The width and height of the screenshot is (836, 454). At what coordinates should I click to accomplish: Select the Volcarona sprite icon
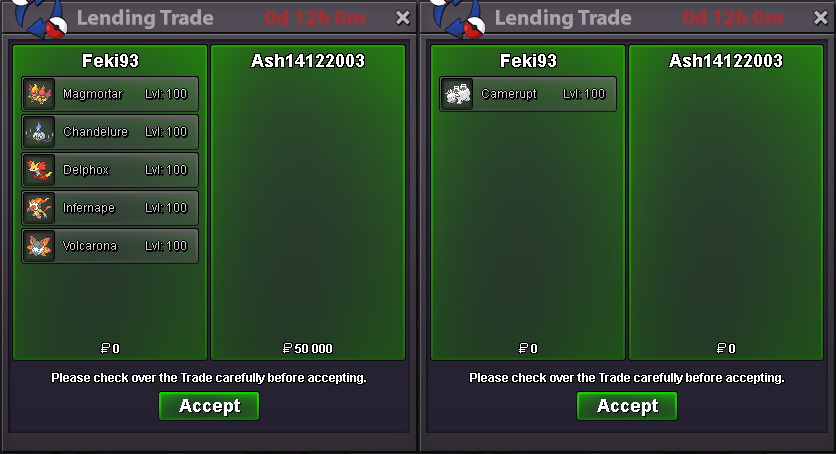[x=39, y=246]
